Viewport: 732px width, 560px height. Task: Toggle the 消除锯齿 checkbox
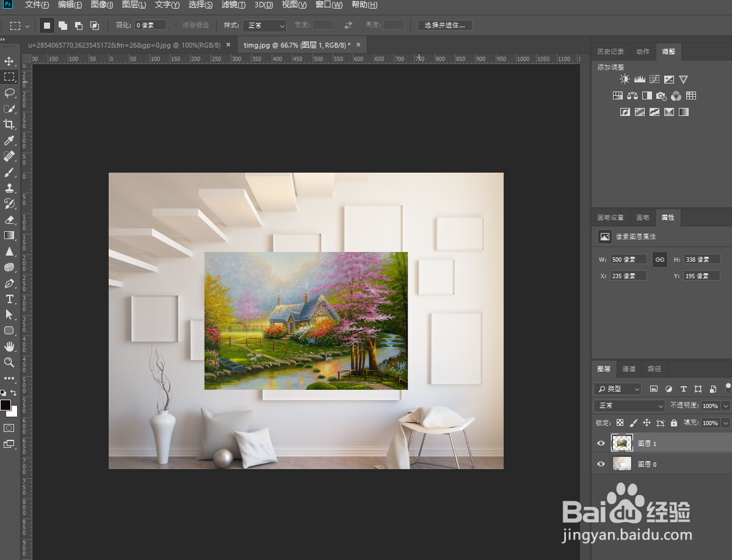click(175, 25)
